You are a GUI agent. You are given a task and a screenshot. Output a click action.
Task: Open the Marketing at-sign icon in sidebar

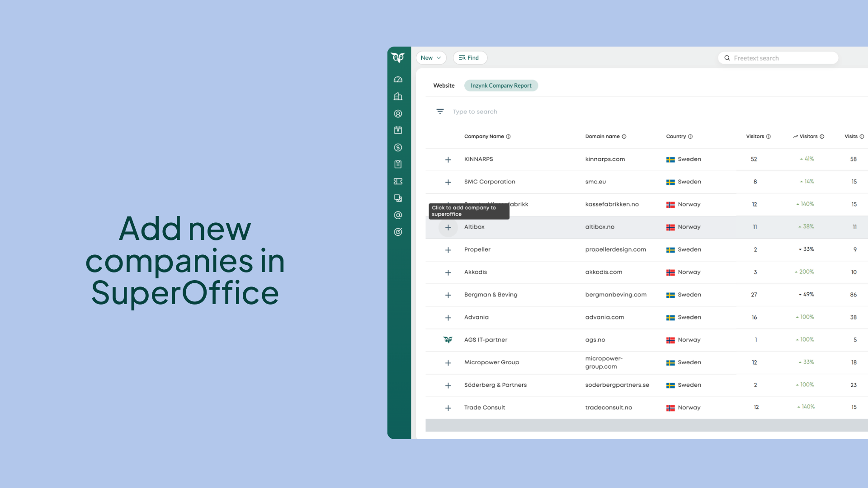(x=398, y=215)
